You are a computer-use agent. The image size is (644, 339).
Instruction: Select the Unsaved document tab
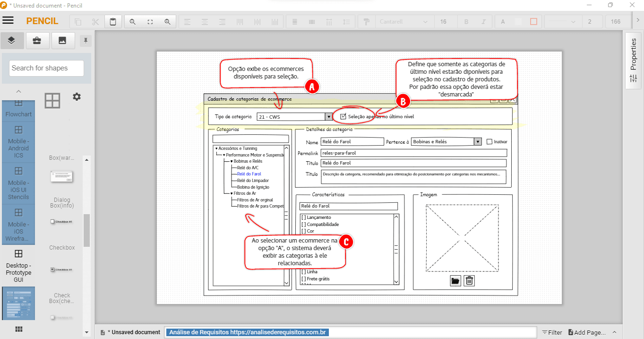tap(130, 332)
